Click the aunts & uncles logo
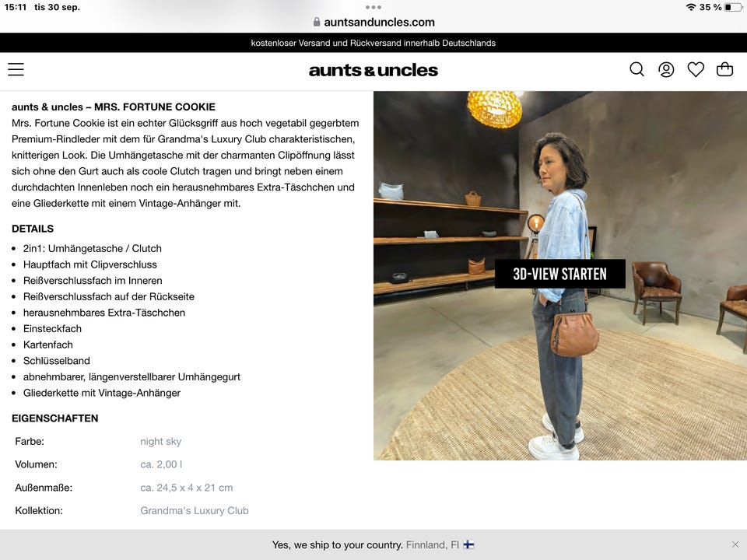747x560 pixels. pos(373,71)
